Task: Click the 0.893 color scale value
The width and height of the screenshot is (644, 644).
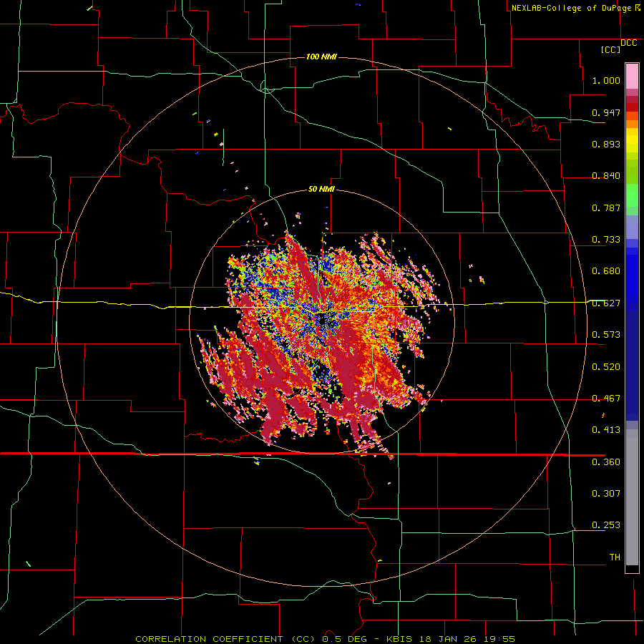Action: [x=606, y=144]
